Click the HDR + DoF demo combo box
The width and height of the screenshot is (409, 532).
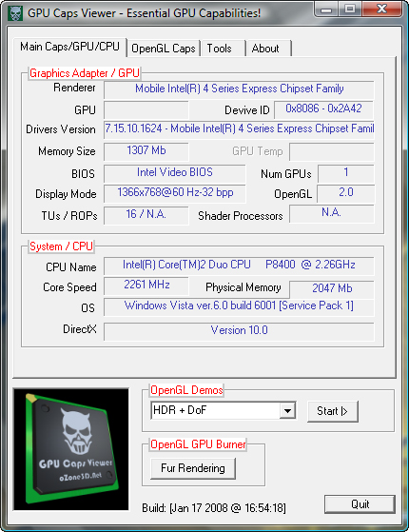click(223, 411)
